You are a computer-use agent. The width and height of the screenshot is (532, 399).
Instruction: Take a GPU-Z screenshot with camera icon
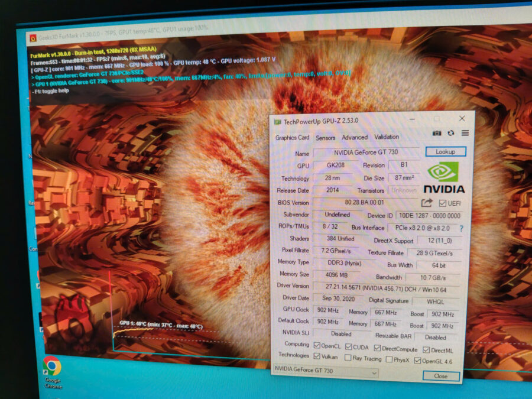[437, 133]
